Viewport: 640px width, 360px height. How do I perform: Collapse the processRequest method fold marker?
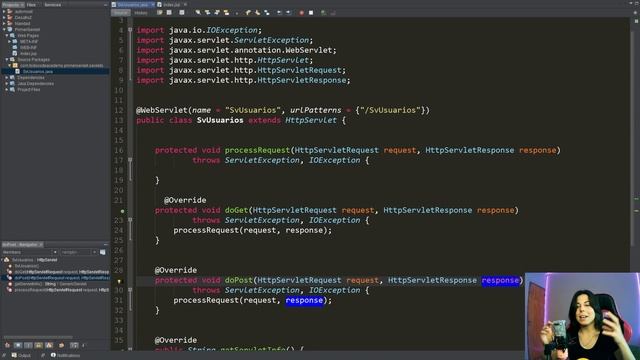[130, 160]
